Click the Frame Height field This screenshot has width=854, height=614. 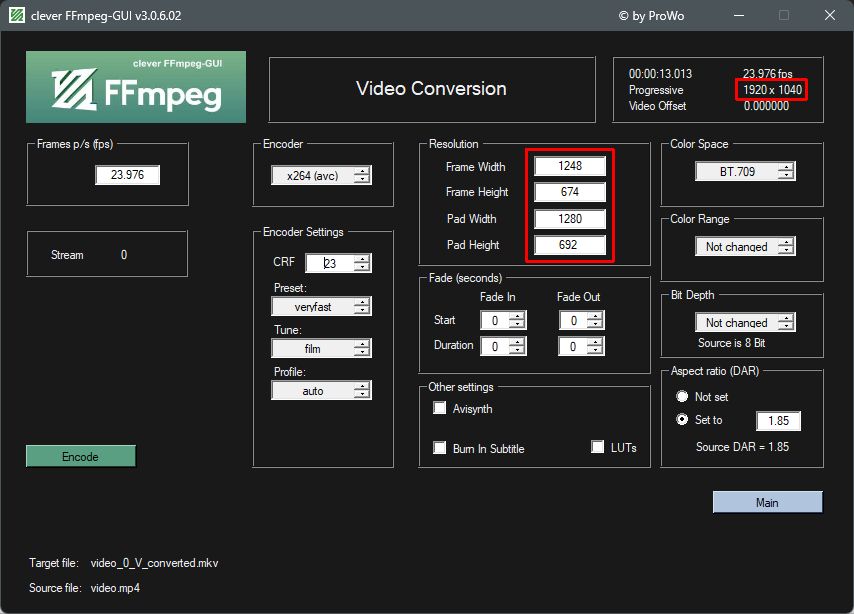click(570, 192)
